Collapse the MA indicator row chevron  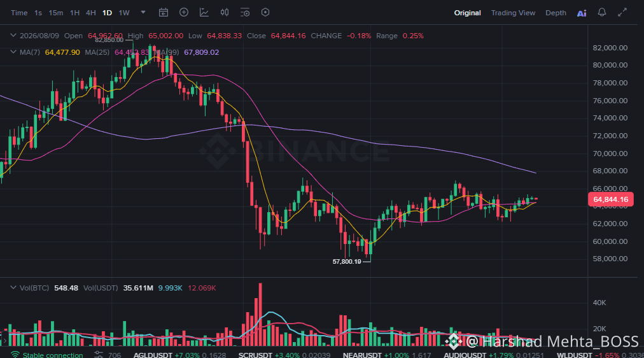pos(13,52)
